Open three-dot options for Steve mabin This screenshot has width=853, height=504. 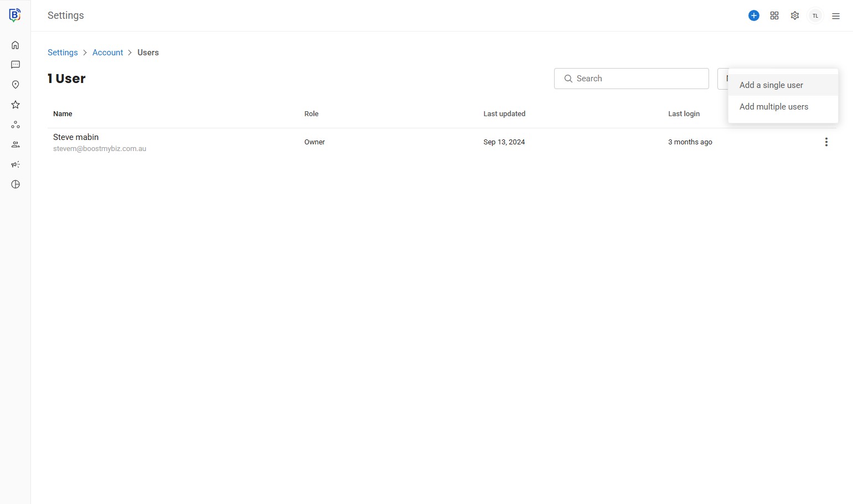826,142
